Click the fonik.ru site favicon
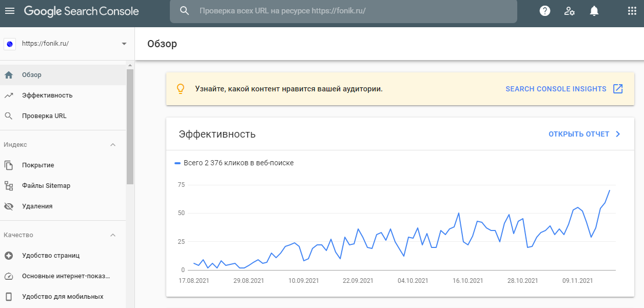The image size is (644, 308). coord(9,44)
